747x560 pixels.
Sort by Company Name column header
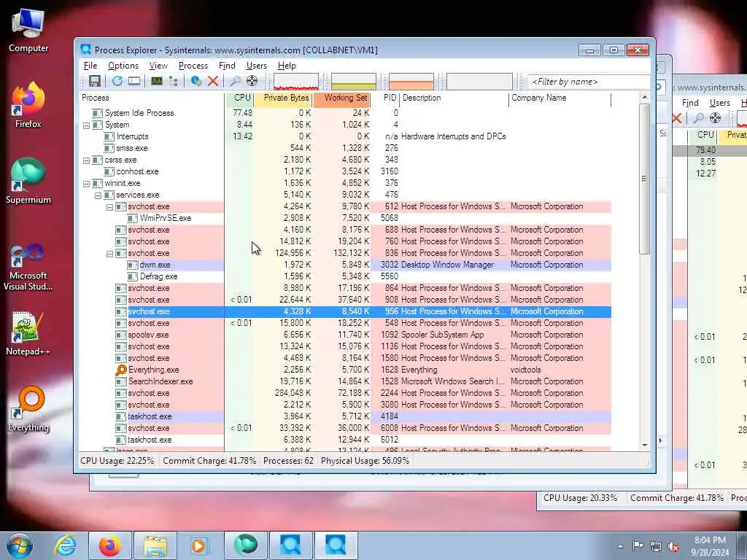tap(560, 98)
